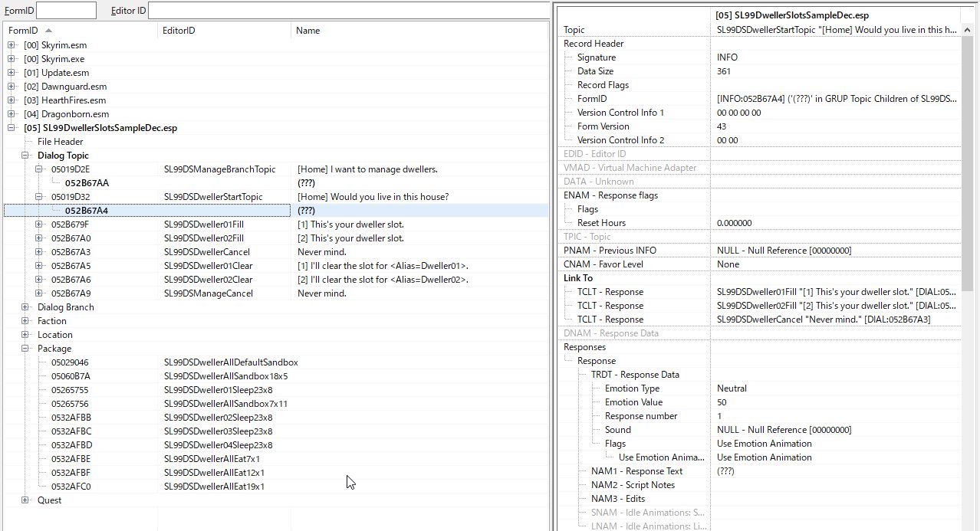The width and height of the screenshot is (980, 531).
Task: Select the Signature INFO value cell
Action: point(835,57)
